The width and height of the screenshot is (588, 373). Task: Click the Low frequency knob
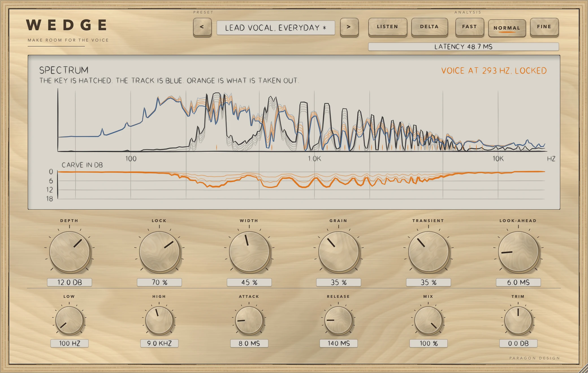point(69,320)
